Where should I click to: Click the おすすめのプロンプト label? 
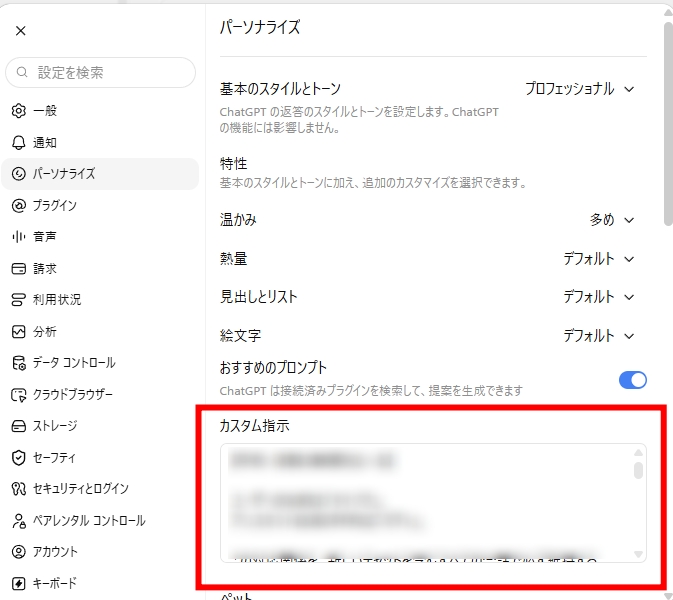tap(273, 367)
